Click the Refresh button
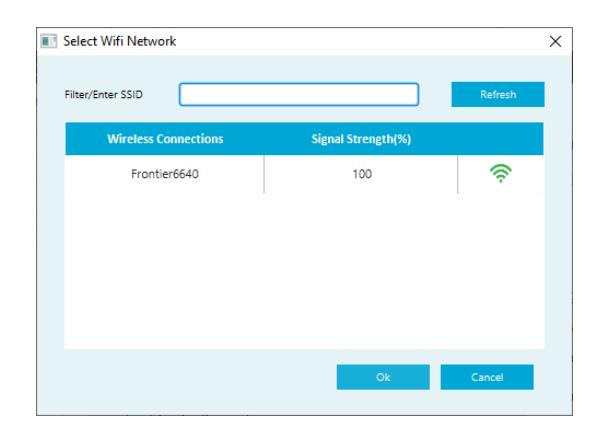 [498, 94]
